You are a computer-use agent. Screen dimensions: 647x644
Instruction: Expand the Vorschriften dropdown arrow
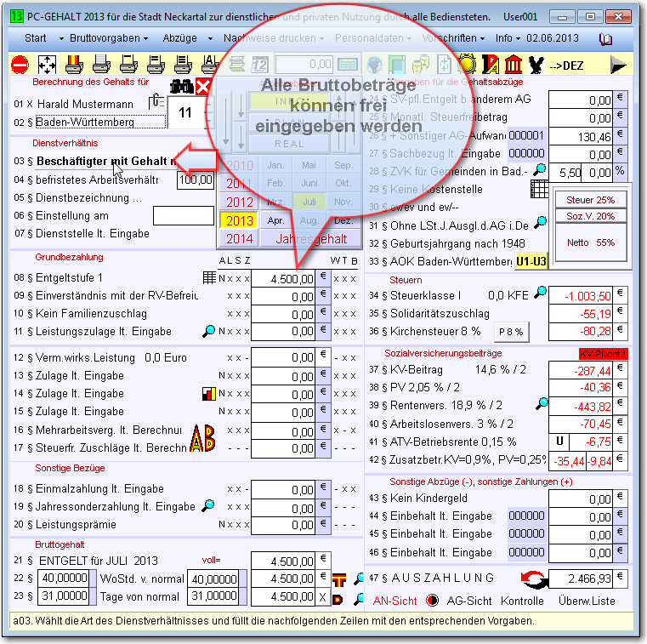pos(482,39)
